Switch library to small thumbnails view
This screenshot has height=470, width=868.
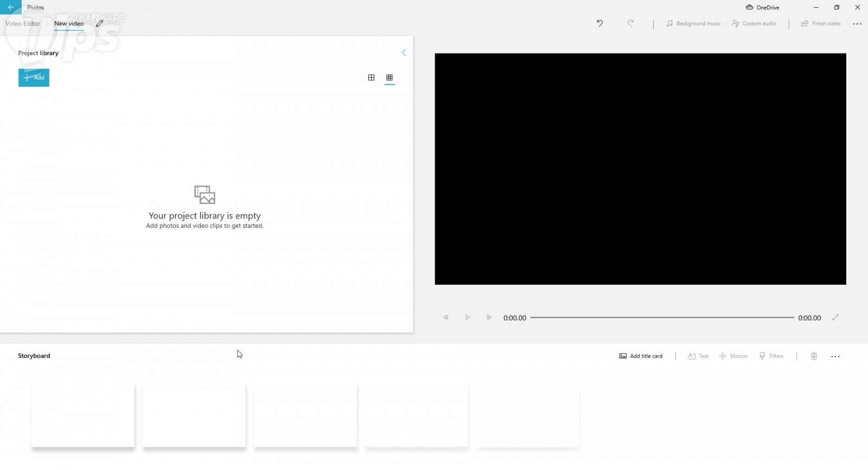tap(390, 78)
